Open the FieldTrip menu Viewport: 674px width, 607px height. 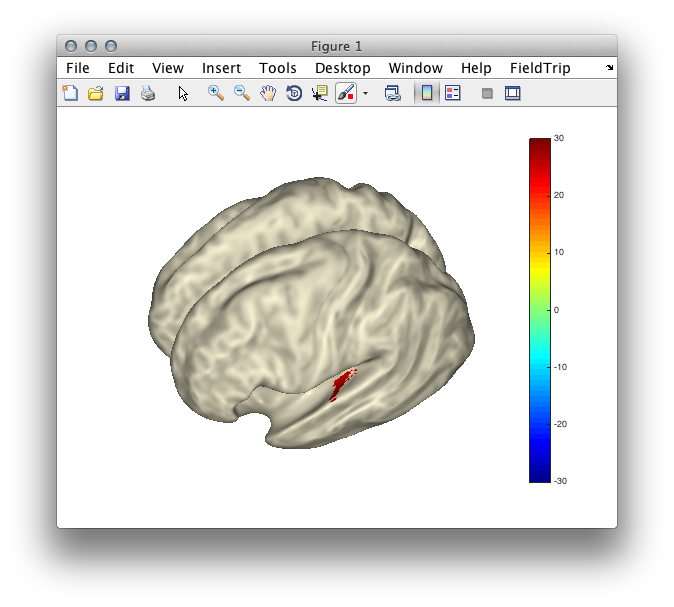pyautogui.click(x=540, y=68)
